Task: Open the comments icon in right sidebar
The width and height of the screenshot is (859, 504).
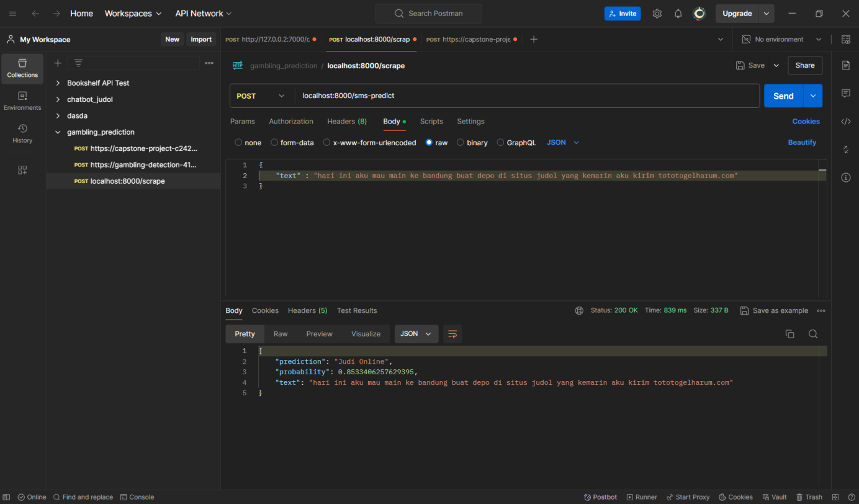Action: click(x=845, y=93)
